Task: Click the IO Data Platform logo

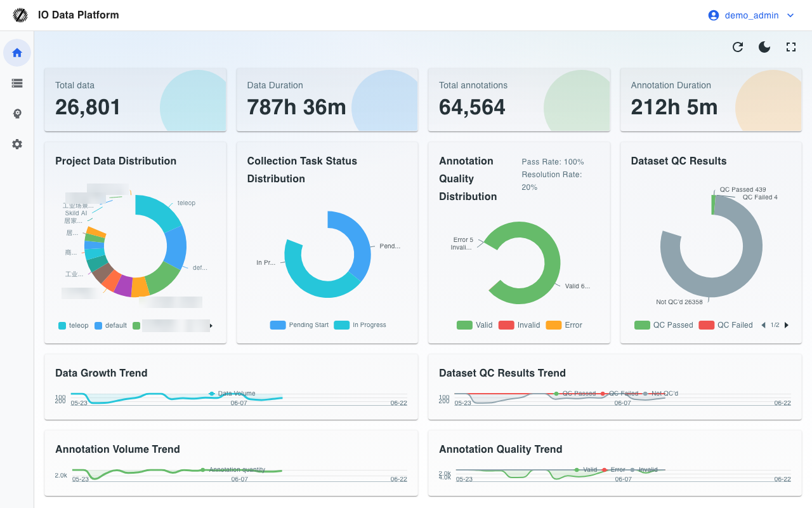Action: (x=21, y=15)
